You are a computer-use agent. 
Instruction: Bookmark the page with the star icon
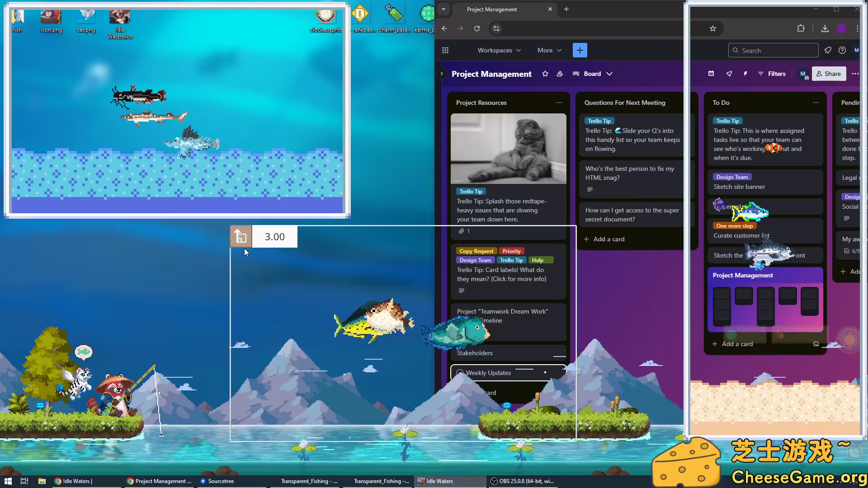[x=713, y=28]
